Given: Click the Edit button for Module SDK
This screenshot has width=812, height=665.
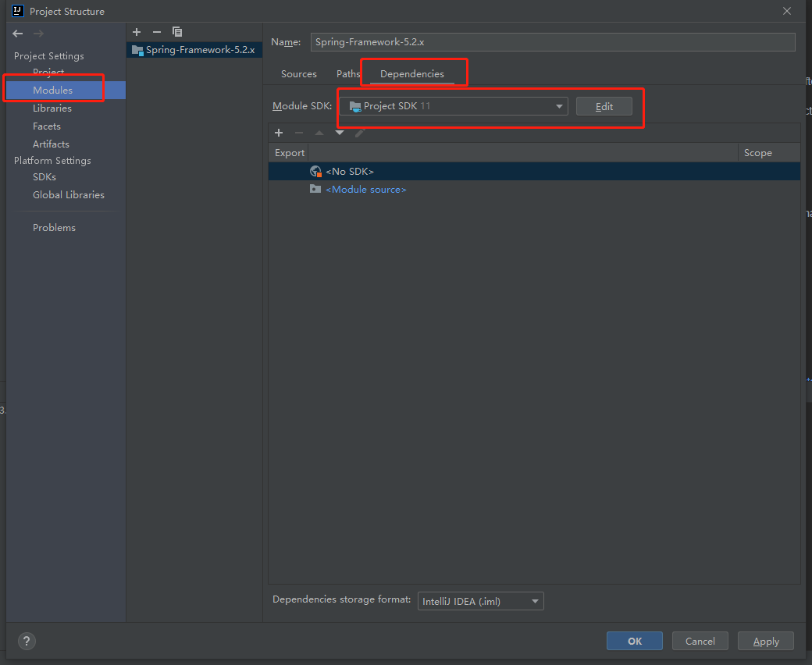Looking at the screenshot, I should point(604,106).
